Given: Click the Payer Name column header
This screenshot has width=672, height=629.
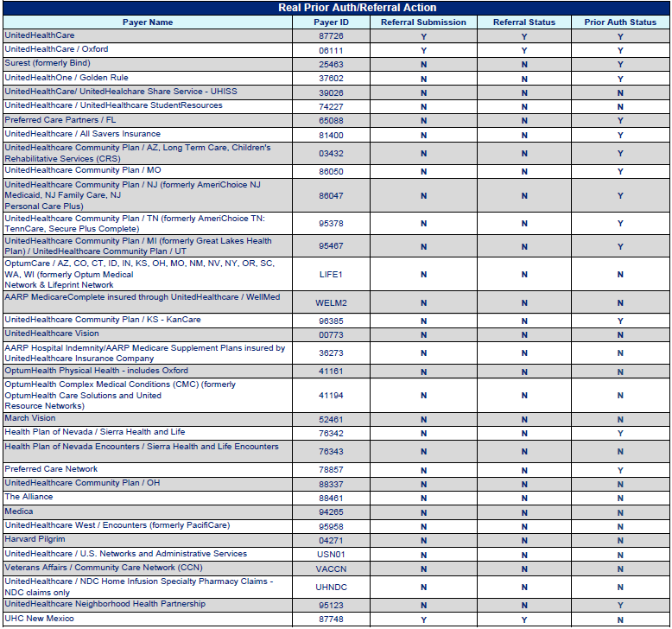Looking at the screenshot, I should 148,22.
